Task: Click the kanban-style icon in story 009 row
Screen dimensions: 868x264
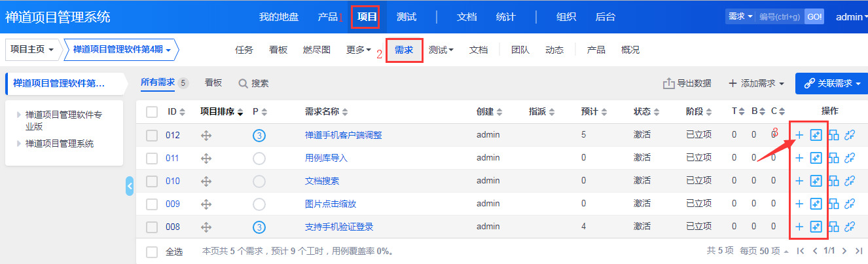Action: [833, 204]
